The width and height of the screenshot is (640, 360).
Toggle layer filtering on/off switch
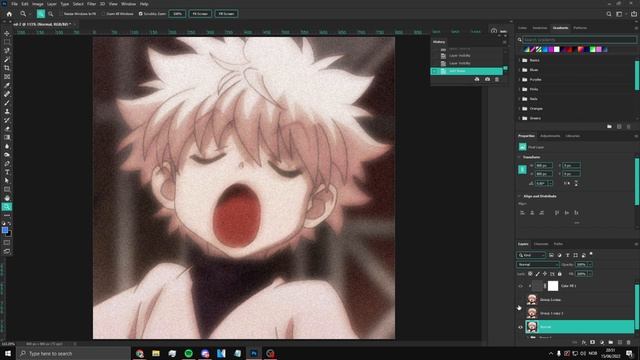click(x=591, y=254)
